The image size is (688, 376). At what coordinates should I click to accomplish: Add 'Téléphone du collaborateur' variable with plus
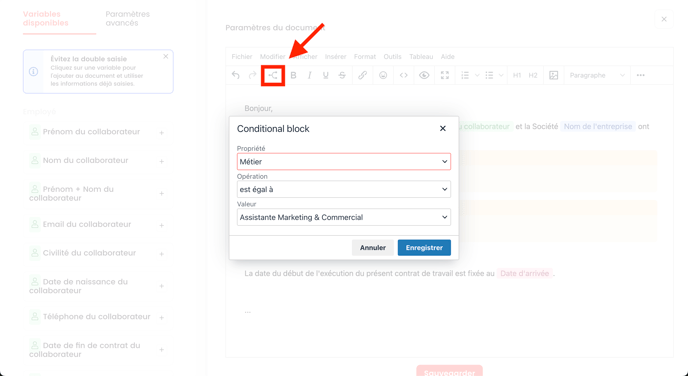tap(161, 318)
